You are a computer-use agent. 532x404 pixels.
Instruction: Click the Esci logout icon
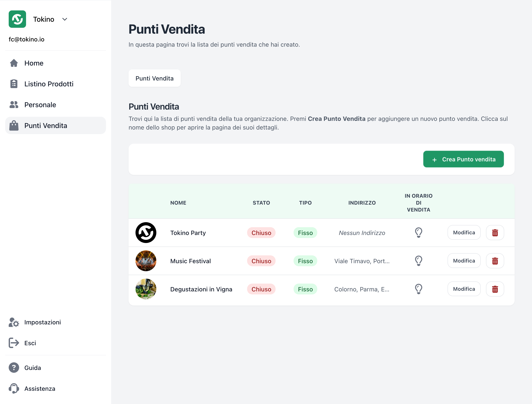click(x=14, y=343)
